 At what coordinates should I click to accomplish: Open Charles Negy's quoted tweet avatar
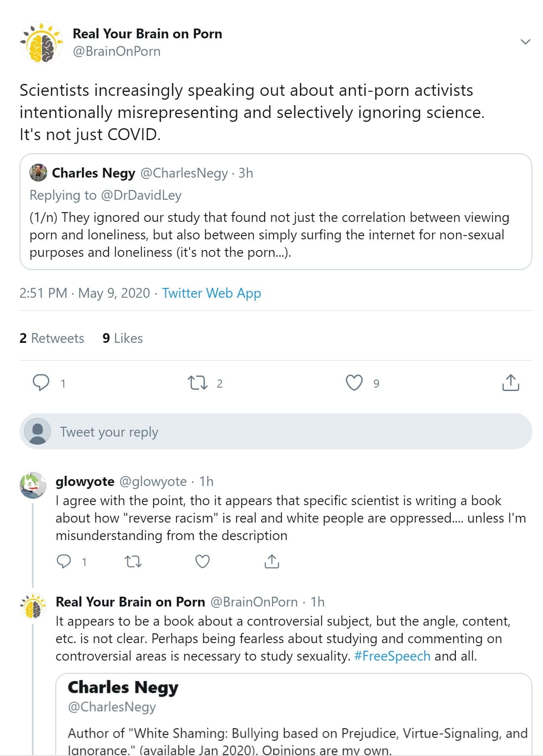(x=38, y=172)
